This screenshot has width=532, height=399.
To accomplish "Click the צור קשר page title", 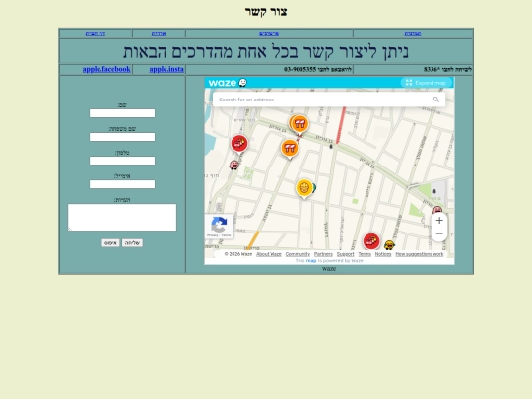I will (266, 12).
